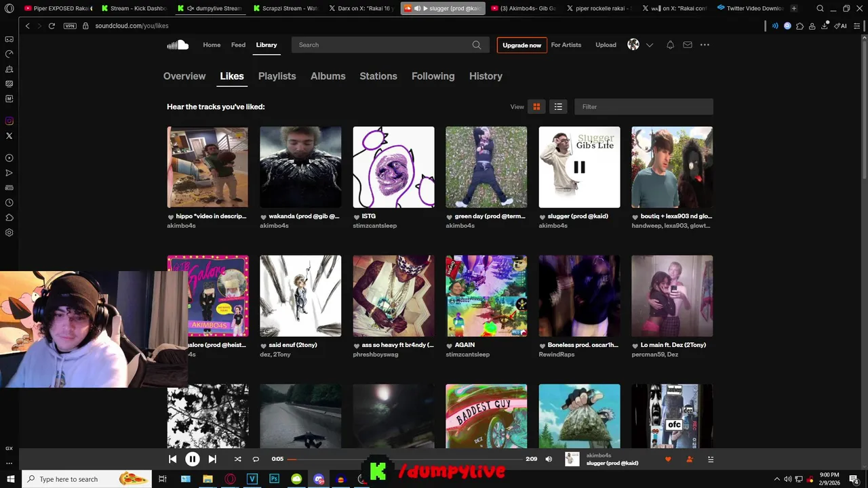Go back with browser back arrow

coord(27,26)
